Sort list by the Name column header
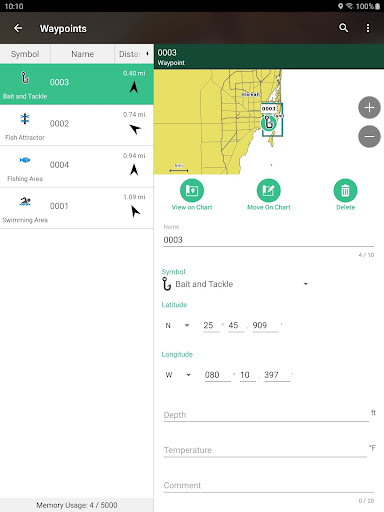384x512 pixels. tap(82, 54)
